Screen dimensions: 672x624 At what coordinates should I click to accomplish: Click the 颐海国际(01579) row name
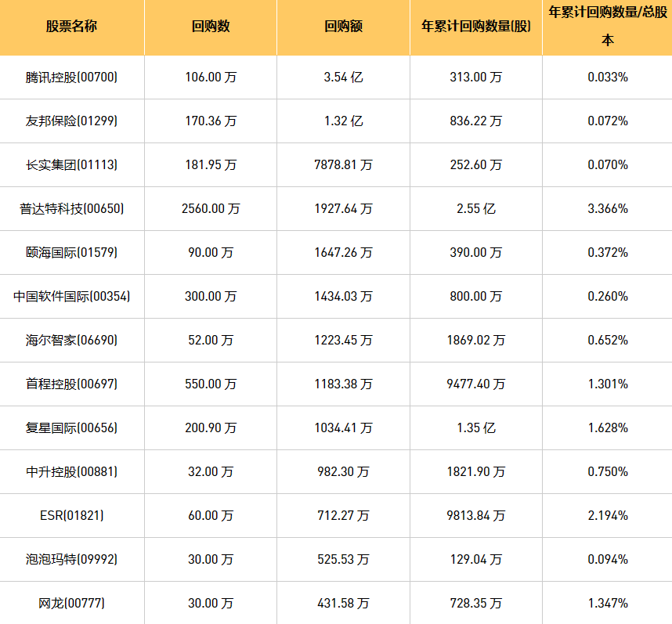click(72, 253)
